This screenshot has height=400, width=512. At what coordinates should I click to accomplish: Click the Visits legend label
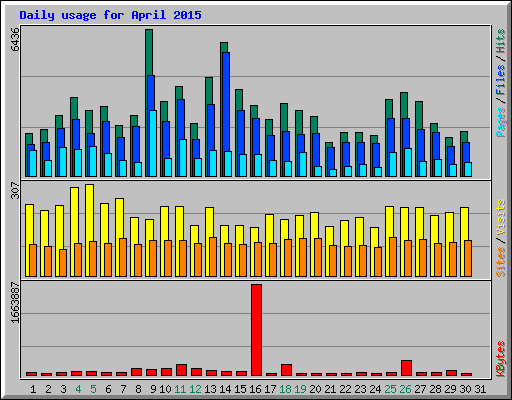coord(501,217)
